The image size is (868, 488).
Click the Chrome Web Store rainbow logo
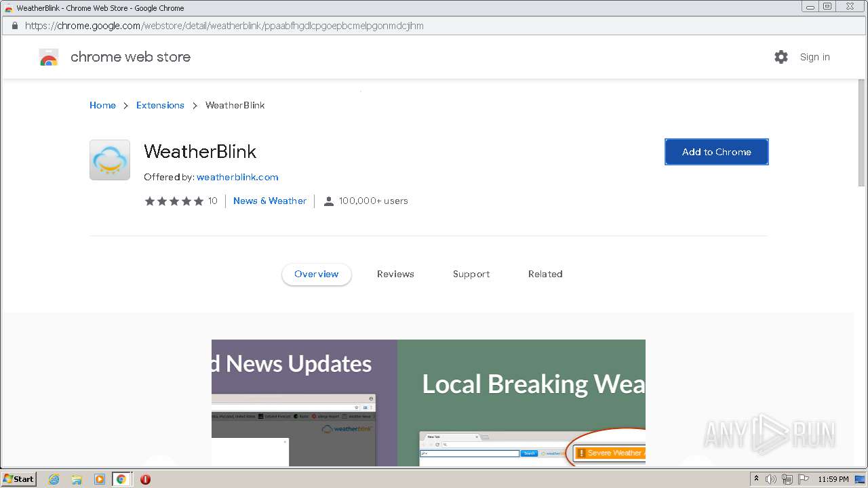pyautogui.click(x=49, y=58)
